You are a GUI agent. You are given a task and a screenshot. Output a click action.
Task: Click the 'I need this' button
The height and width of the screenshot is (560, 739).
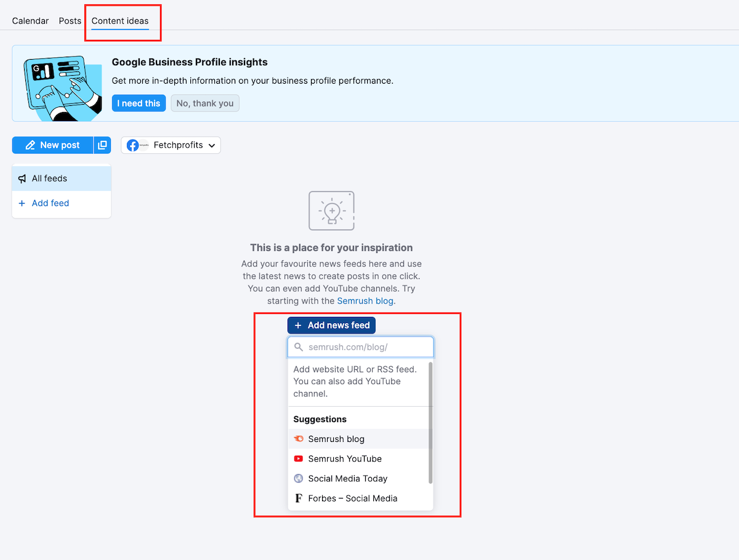(x=139, y=103)
